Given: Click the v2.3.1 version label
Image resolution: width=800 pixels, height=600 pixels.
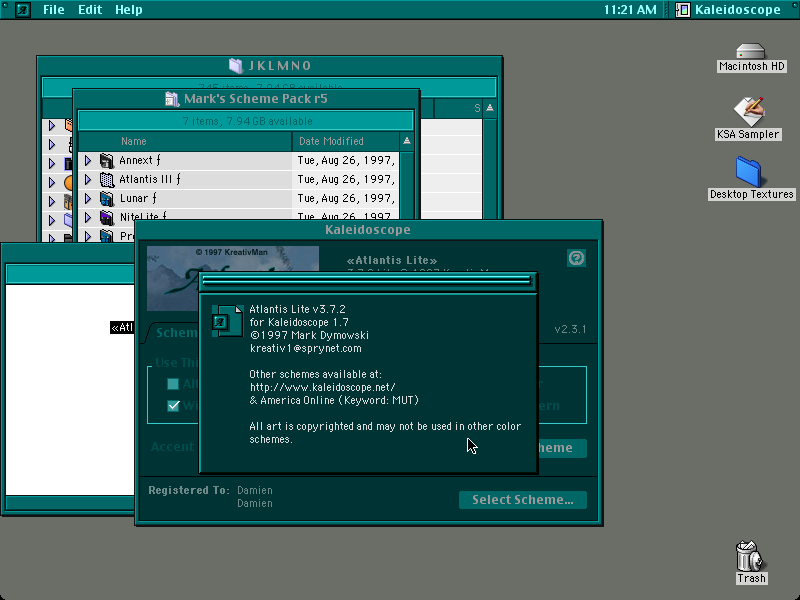Looking at the screenshot, I should 570,330.
